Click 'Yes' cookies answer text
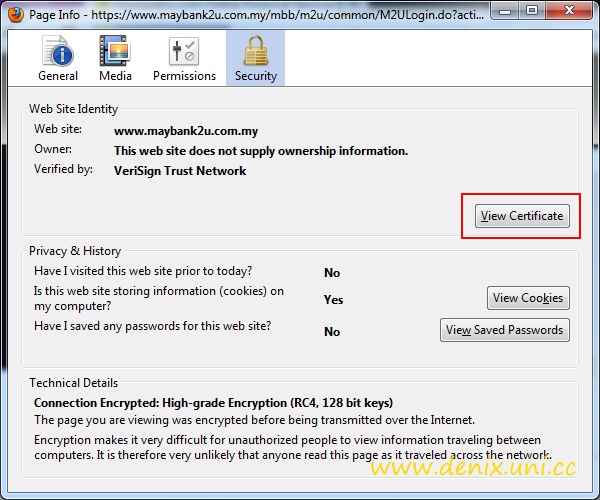 click(x=333, y=300)
